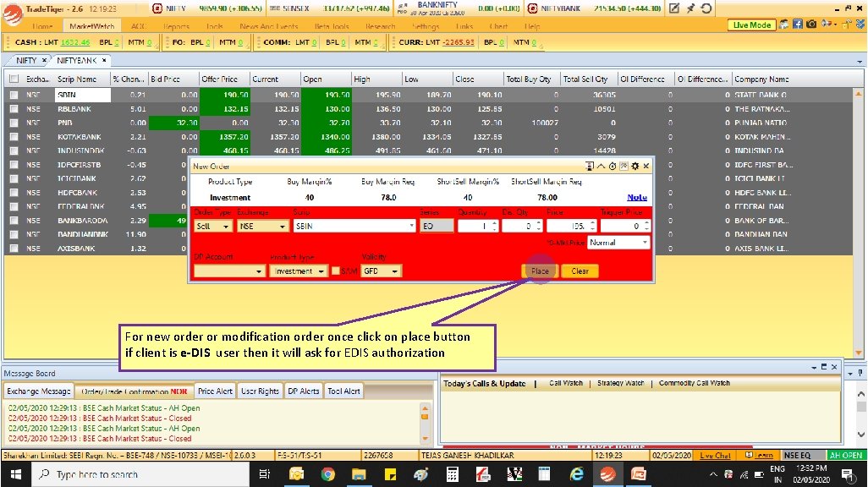Open the Note link in New Order

click(x=636, y=197)
